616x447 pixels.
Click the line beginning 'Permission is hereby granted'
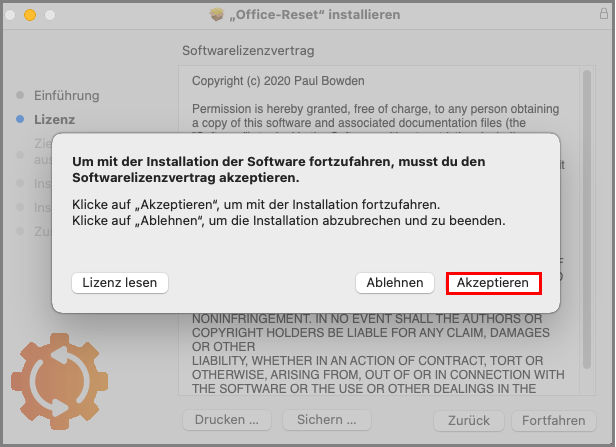376,109
